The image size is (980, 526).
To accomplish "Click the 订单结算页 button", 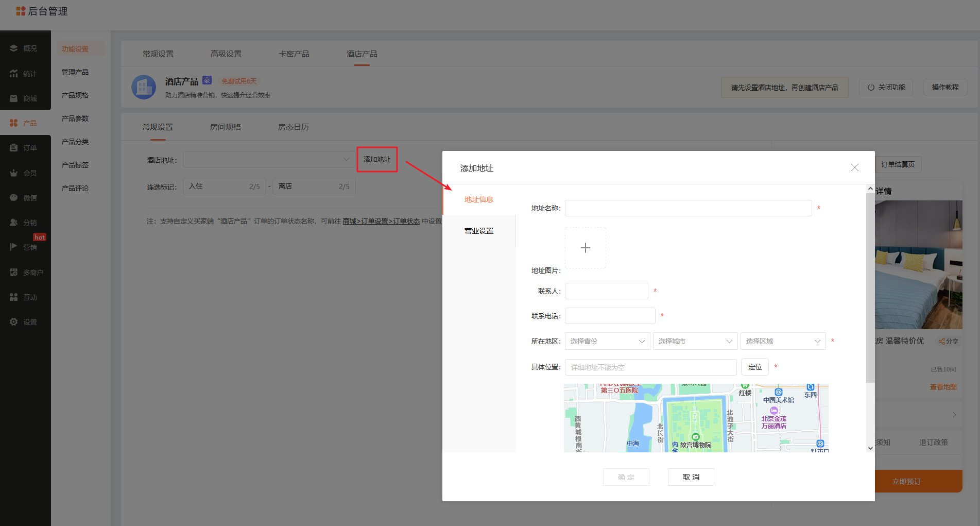I will tap(898, 164).
